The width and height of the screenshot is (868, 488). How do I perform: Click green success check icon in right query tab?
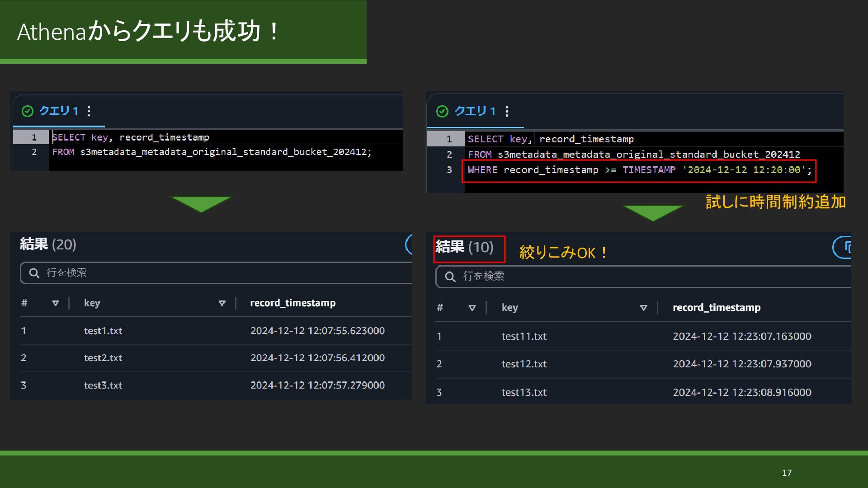pos(442,112)
